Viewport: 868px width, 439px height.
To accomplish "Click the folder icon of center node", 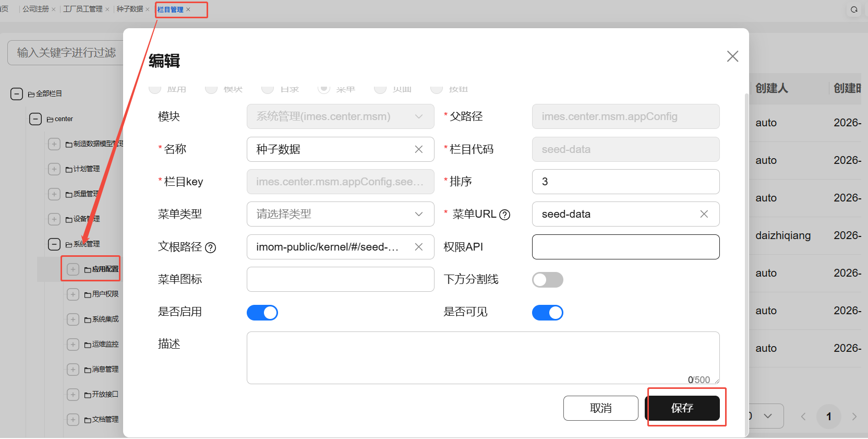I will pyautogui.click(x=50, y=120).
